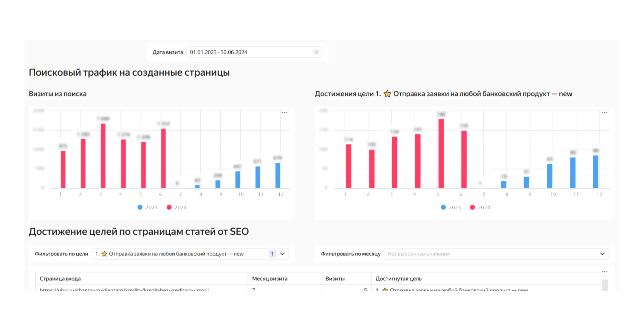Click the month 5 red bar in the goals chart
Viewport: 644px width, 331px height.
[x=441, y=154]
